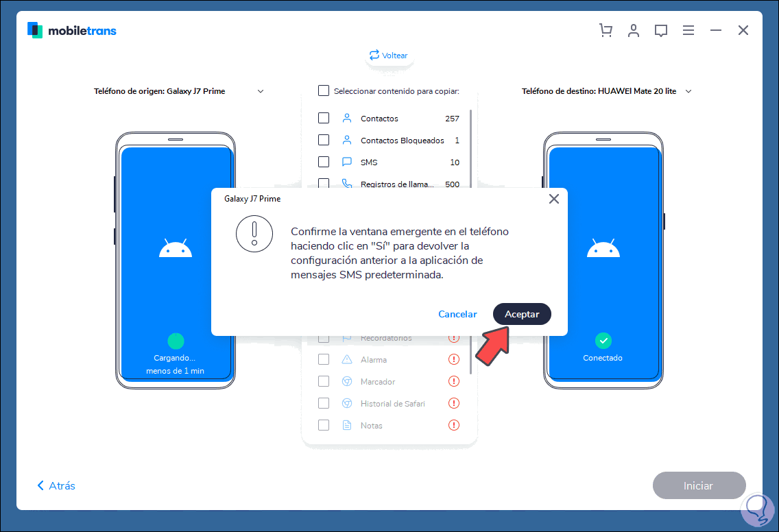Click the Alarma red warning icon
Viewport: 779px width, 532px height.
pyautogui.click(x=453, y=359)
